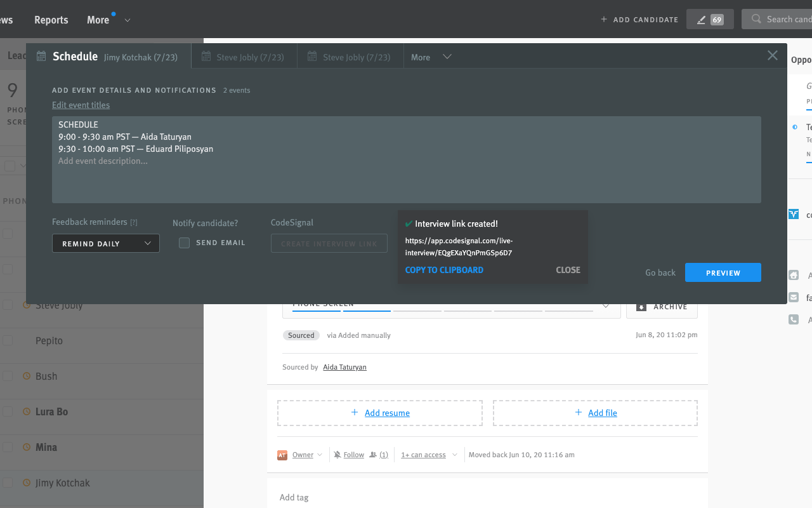Click the clock icon next to Lura Bo
The width and height of the screenshot is (812, 508).
pyautogui.click(x=27, y=411)
